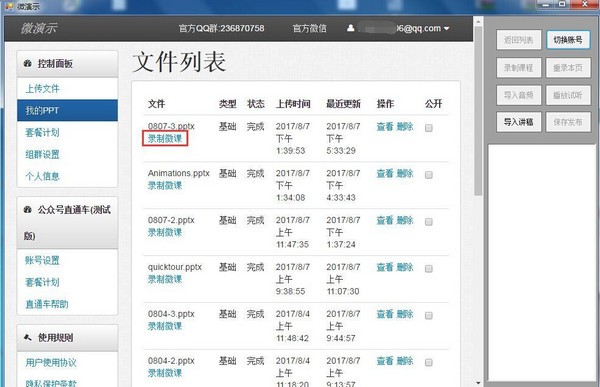The width and height of the screenshot is (600, 387).
Task: Click the 返回列表 button
Action: [x=518, y=40]
